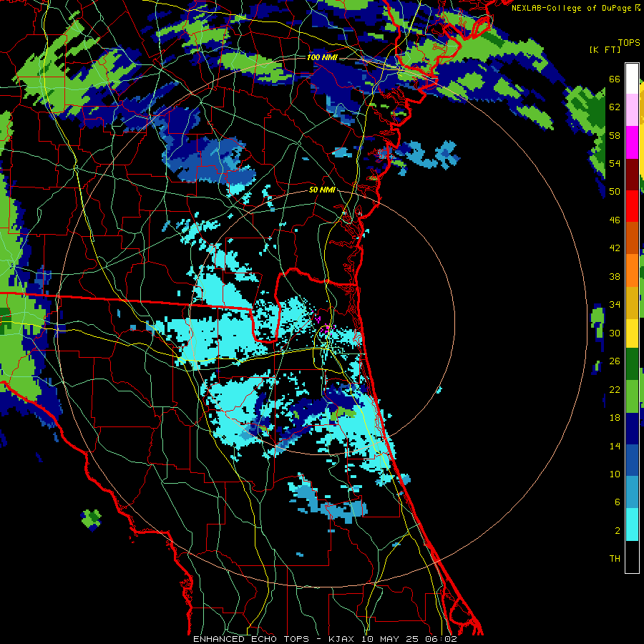Click the dark red 54 kft legend swatch

(632, 174)
